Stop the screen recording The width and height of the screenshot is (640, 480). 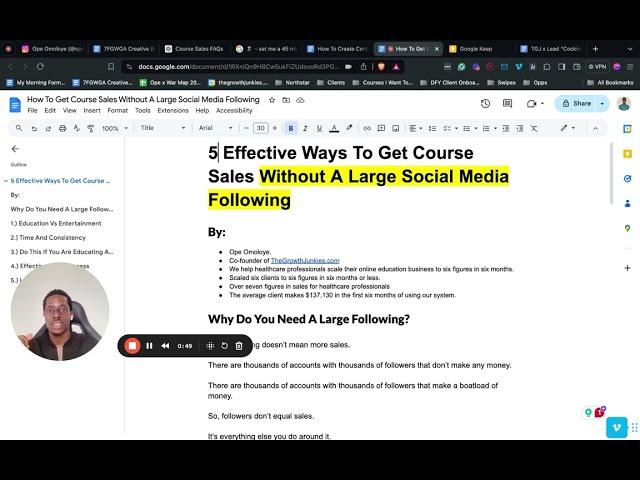132,345
